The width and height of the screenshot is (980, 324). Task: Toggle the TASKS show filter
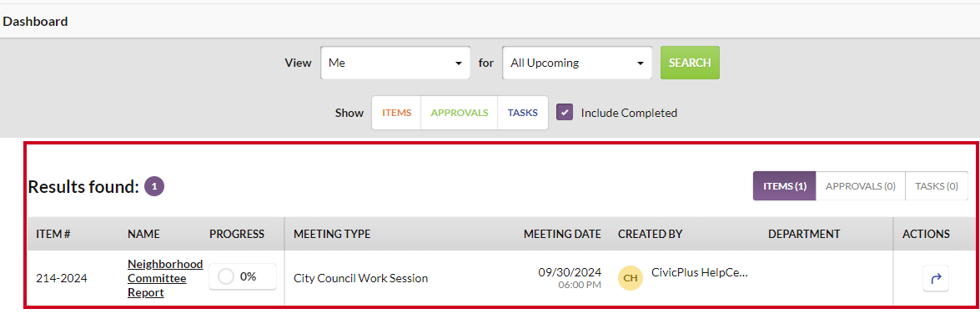click(x=522, y=113)
